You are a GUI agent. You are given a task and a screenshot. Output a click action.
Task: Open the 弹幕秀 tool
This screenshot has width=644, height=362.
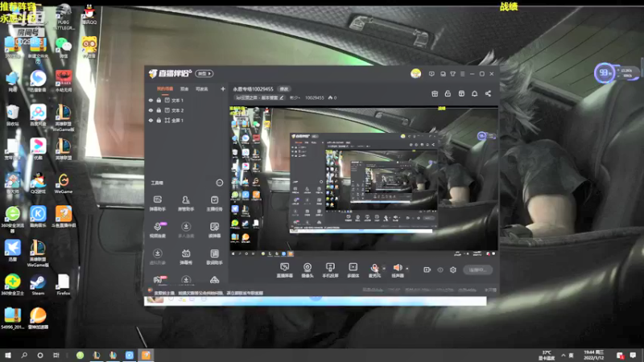[186, 257]
